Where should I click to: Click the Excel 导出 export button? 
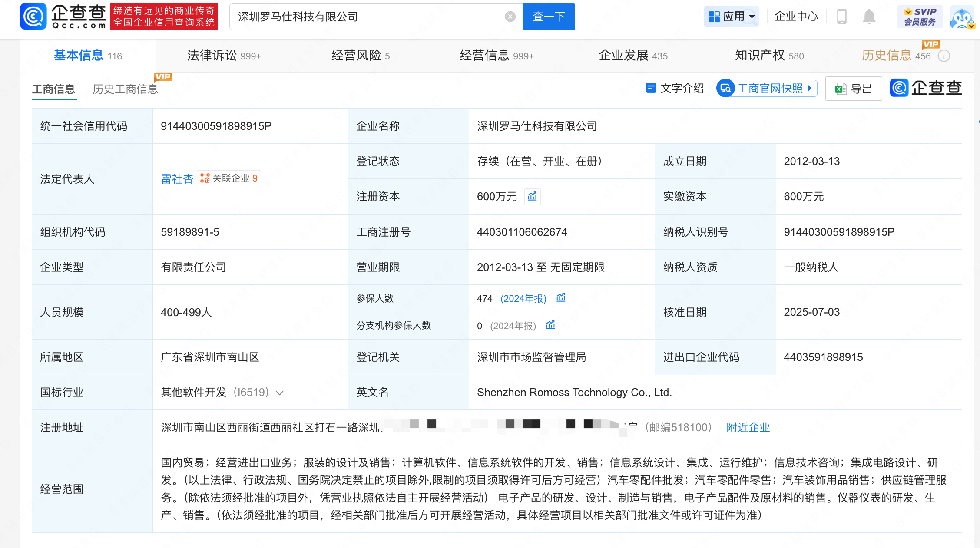tap(853, 89)
